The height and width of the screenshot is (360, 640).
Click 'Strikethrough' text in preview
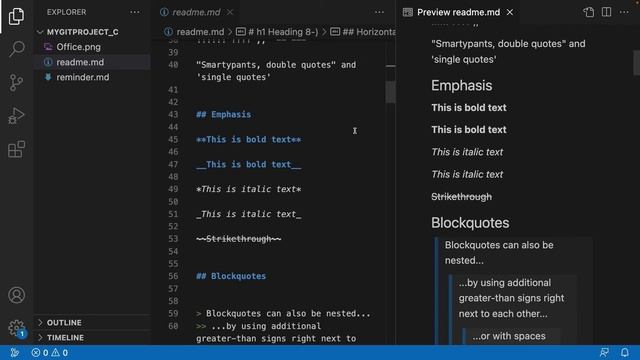click(461, 197)
